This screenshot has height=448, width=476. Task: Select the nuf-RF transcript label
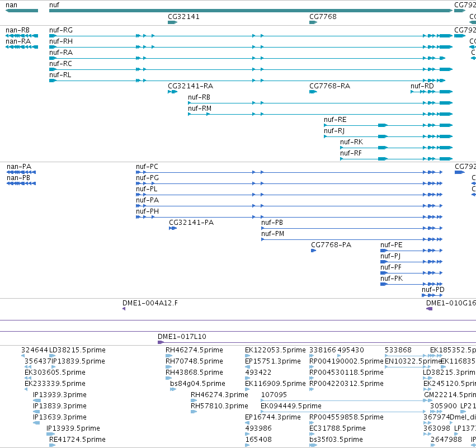click(351, 153)
